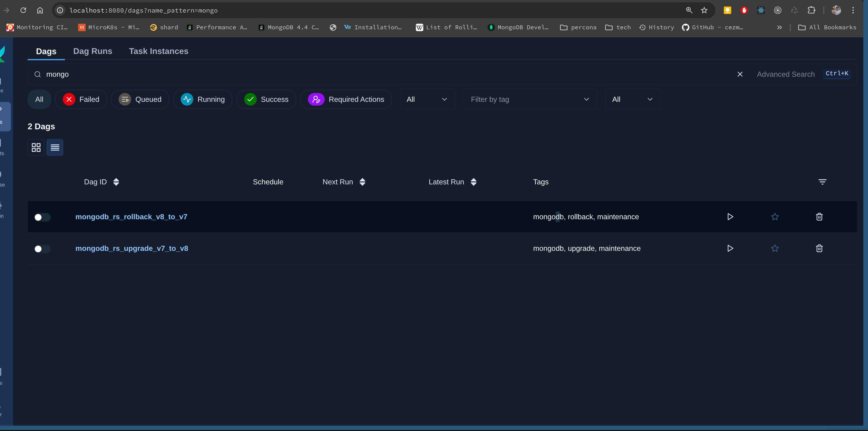Viewport: 868px width, 431px height.
Task: Filter DAGs by Failed status
Action: [x=81, y=99]
